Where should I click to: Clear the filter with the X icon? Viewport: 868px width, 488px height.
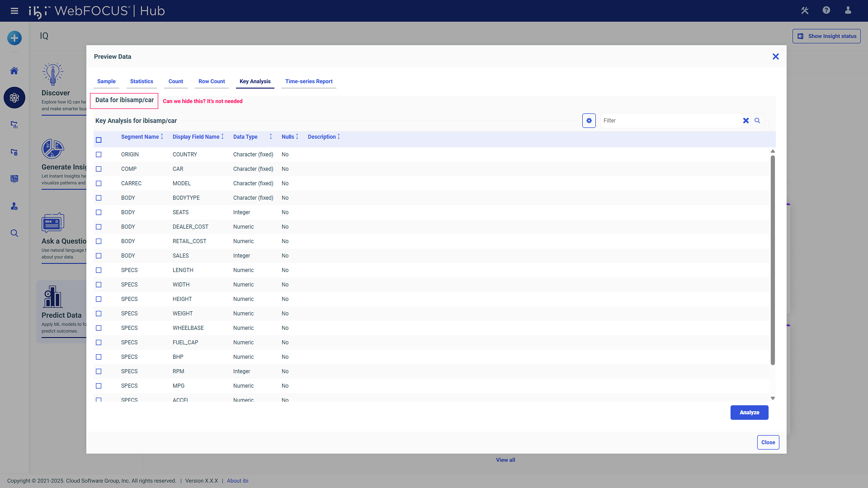[746, 121]
